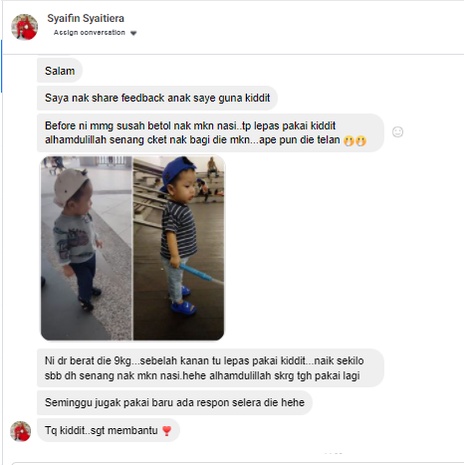Click the small sender avatar near last message
The width and height of the screenshot is (465, 465).
(21, 431)
